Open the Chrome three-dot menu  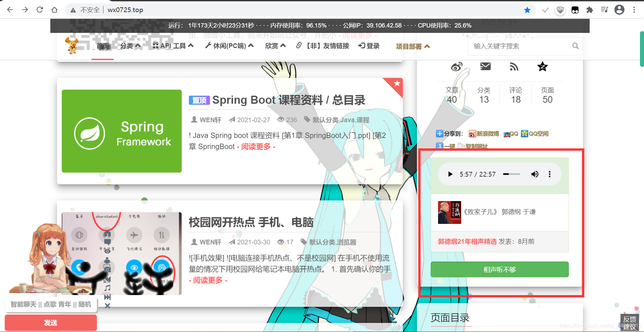tap(634, 10)
